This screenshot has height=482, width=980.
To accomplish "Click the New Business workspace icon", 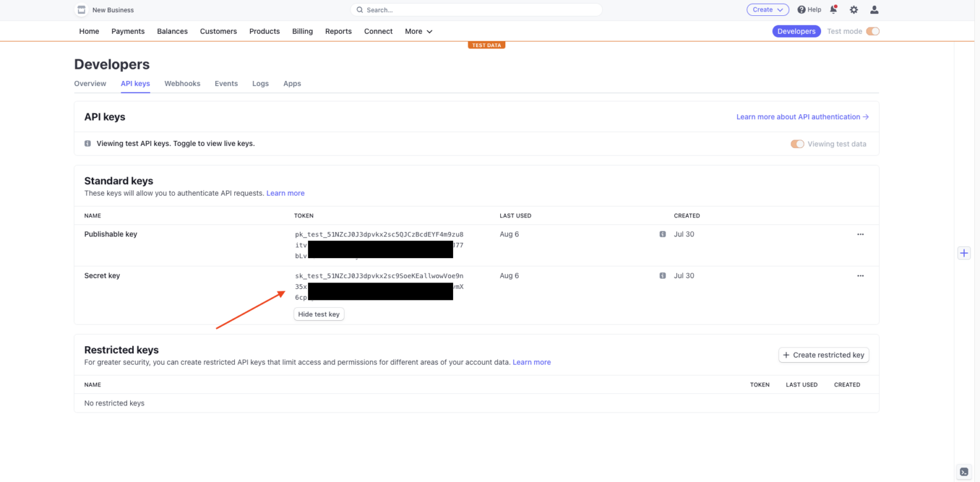I will click(81, 10).
